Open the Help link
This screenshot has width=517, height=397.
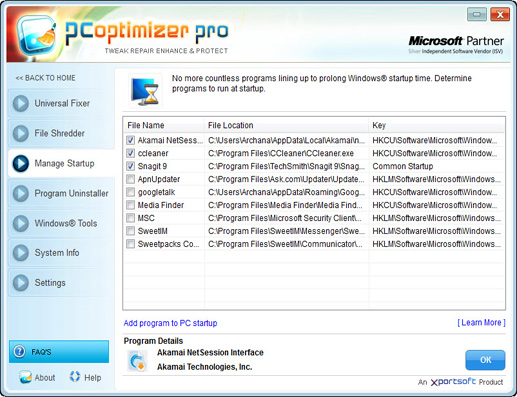[85, 377]
